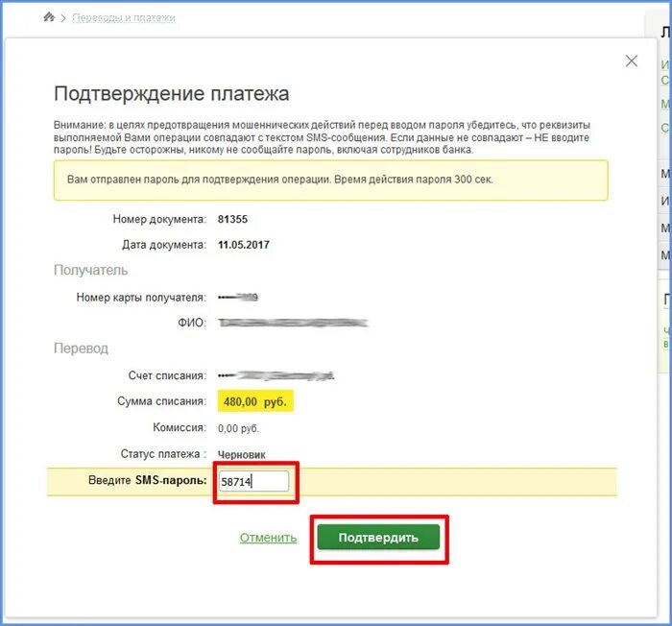Open the "Переводы и платежи" breadcrumb link

pos(124,17)
